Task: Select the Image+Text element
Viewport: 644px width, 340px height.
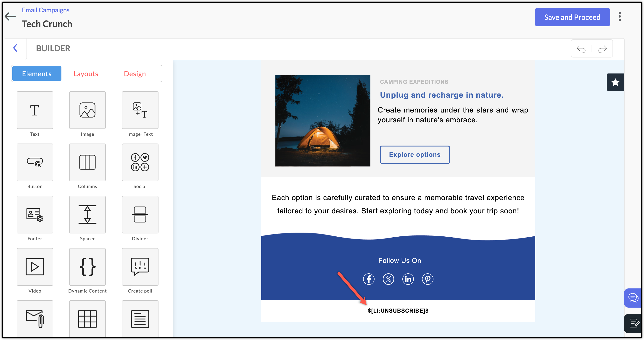Action: click(x=140, y=110)
